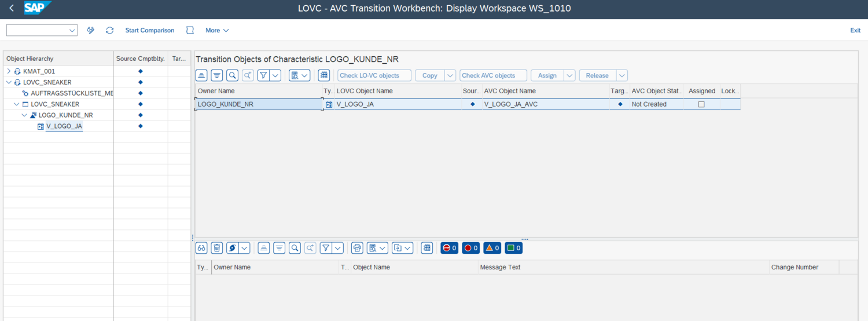The width and height of the screenshot is (868, 321).
Task: Toggle the orange triangle warning messages filter
Action: pyautogui.click(x=492, y=248)
